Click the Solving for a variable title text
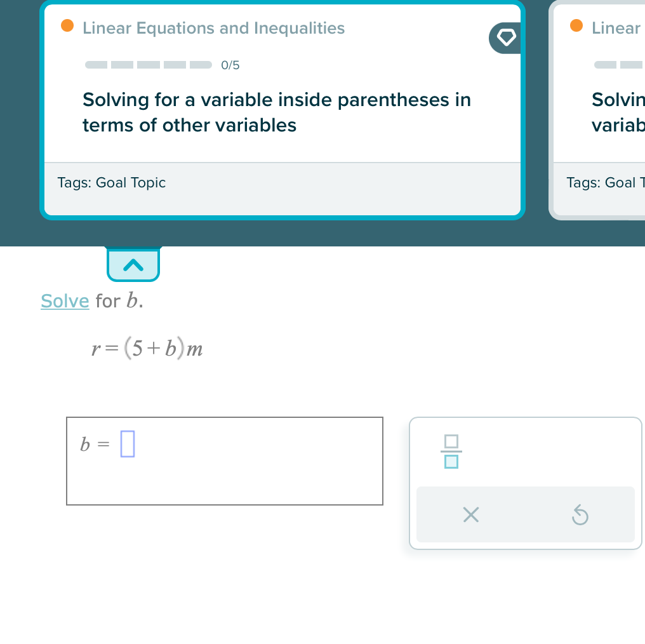 coord(276,112)
